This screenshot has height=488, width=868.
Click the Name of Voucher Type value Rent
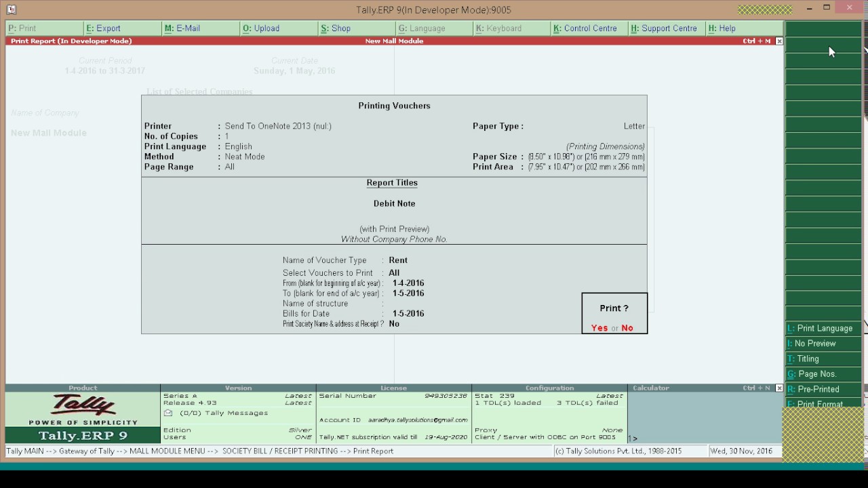tap(398, 260)
